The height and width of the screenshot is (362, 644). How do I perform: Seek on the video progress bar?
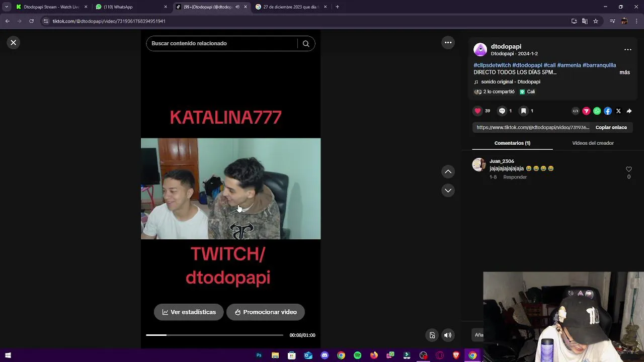214,335
